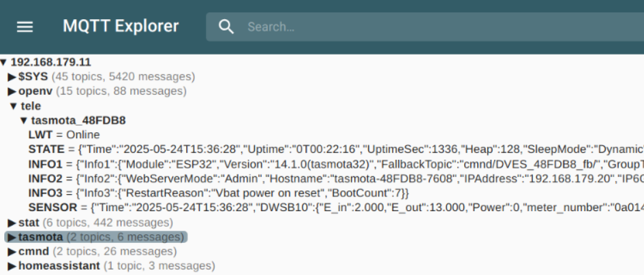Image resolution: width=644 pixels, height=275 pixels.
Task: Expand the highlighted tasmota topic arrow
Action: (12, 237)
